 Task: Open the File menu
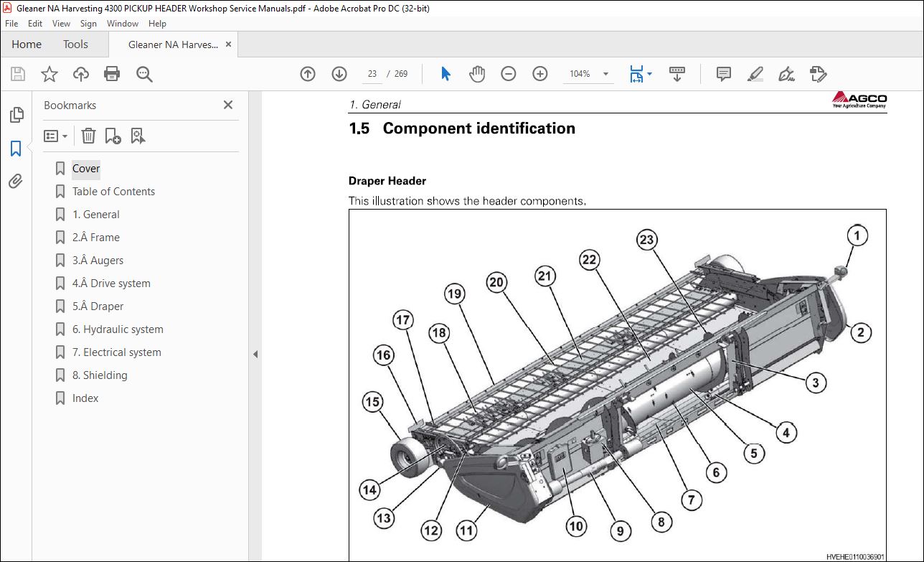(x=11, y=24)
